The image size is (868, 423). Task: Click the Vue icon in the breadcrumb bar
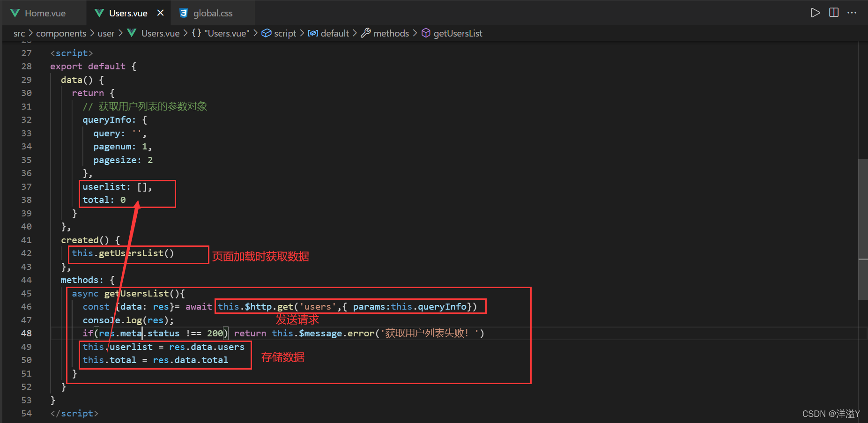coord(132,33)
